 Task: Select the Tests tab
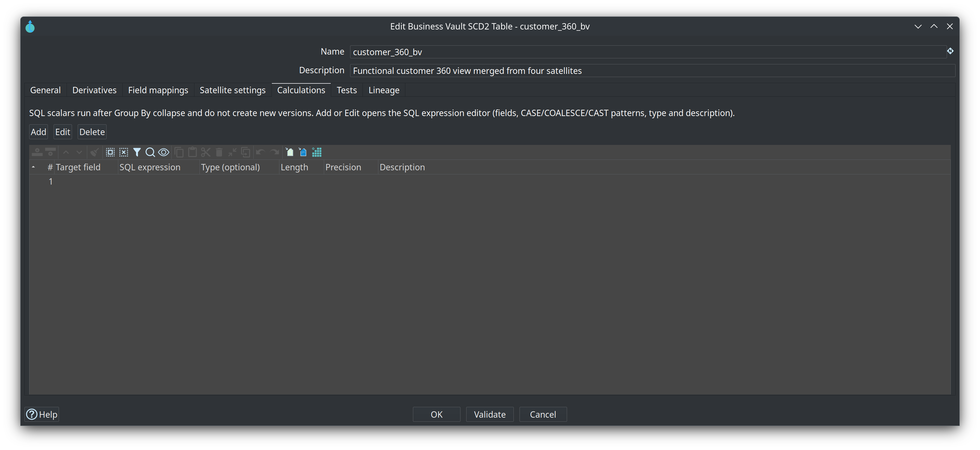point(347,90)
